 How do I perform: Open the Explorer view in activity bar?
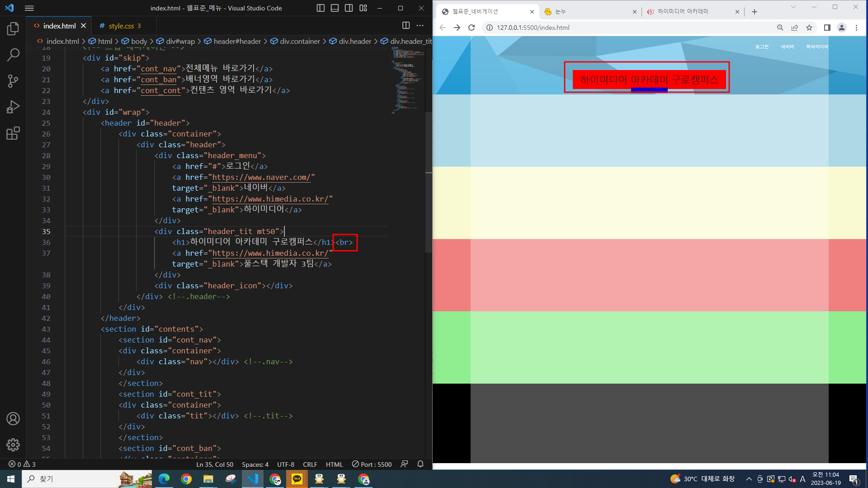[13, 29]
